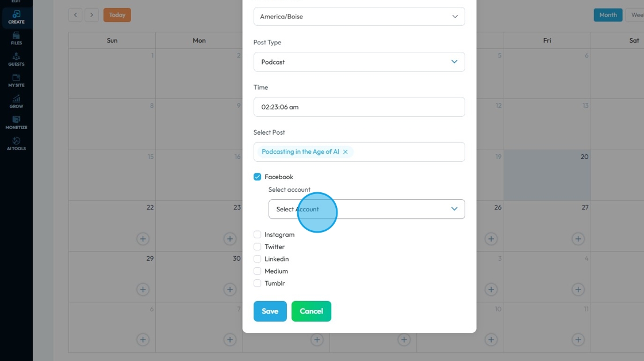Open the Guests sidebar icon

pyautogui.click(x=16, y=59)
